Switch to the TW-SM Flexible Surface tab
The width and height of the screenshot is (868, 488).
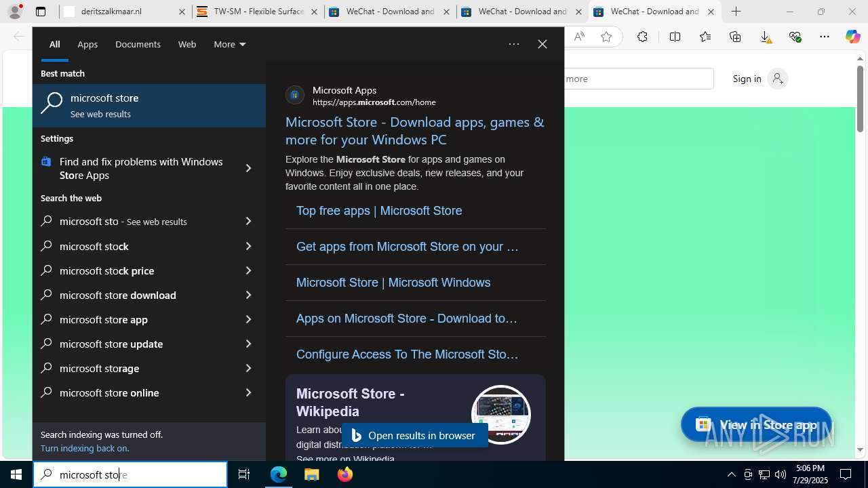pyautogui.click(x=257, y=12)
